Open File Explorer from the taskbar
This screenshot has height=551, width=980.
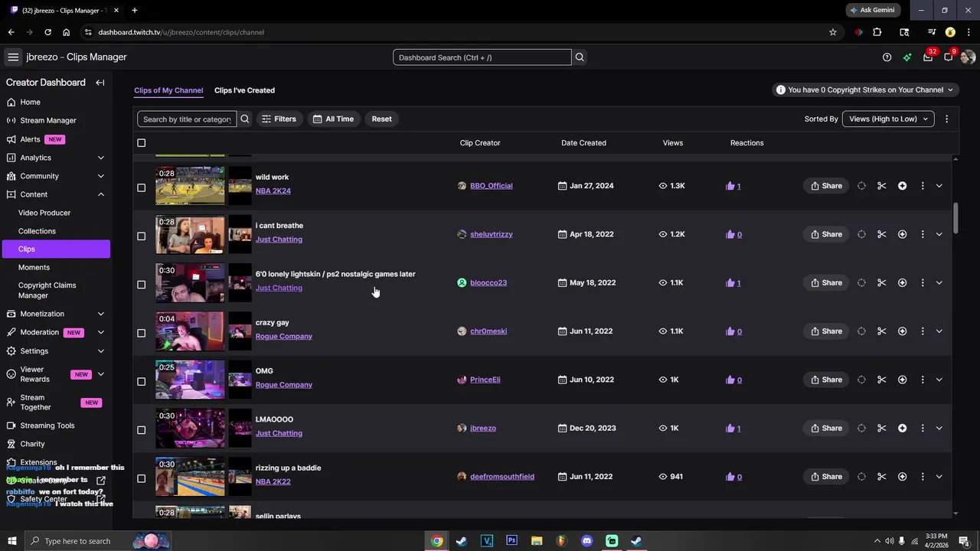(537, 541)
